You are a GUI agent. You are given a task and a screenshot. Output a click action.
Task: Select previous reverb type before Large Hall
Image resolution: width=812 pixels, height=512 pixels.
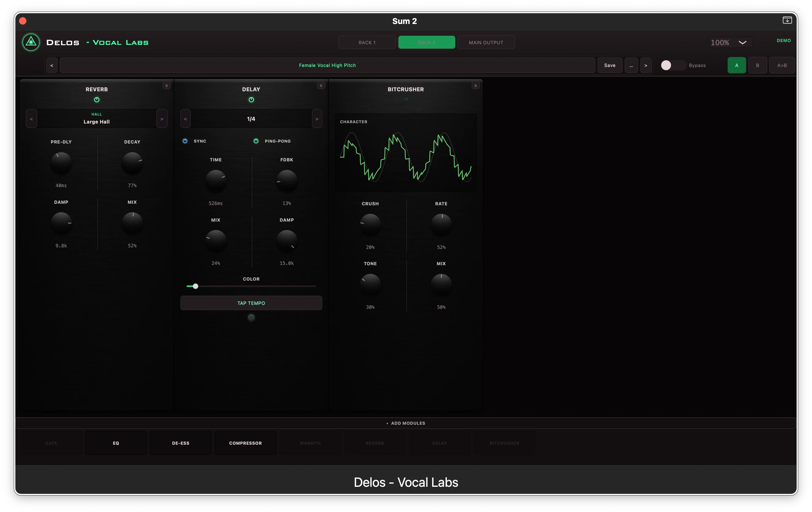coord(31,119)
